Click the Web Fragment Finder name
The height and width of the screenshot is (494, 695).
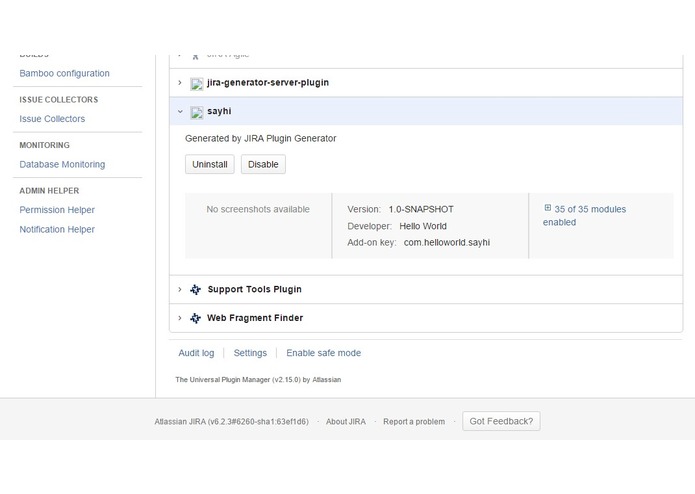pos(255,318)
